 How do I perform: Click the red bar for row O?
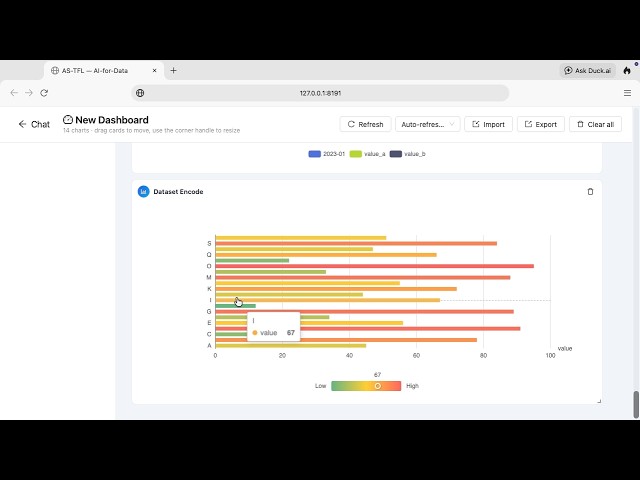click(x=374, y=266)
